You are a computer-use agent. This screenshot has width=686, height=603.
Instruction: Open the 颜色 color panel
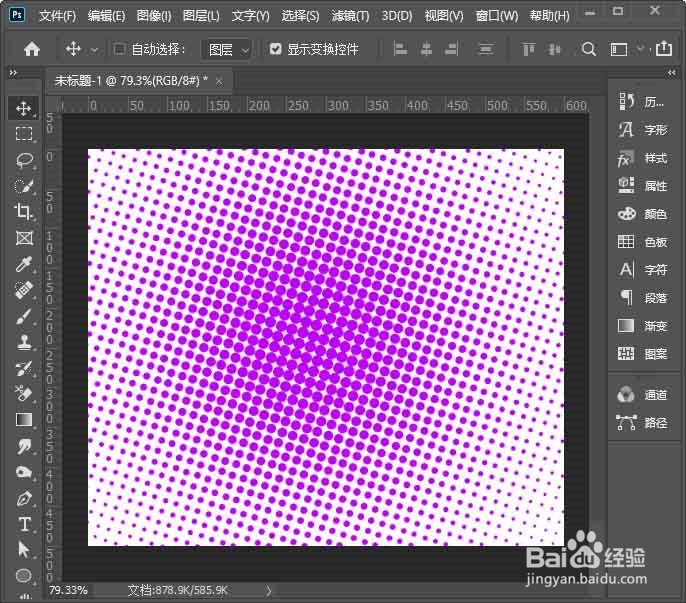(x=642, y=214)
